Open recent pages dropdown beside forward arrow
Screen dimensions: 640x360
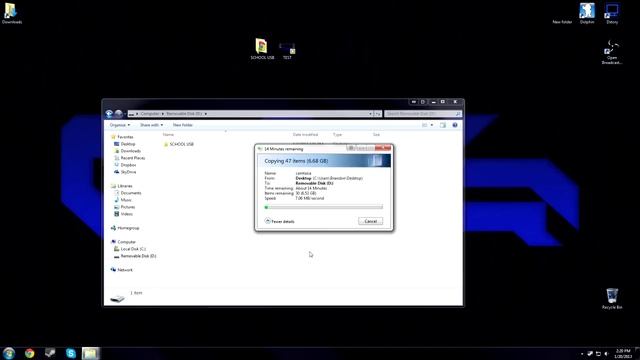125,114
